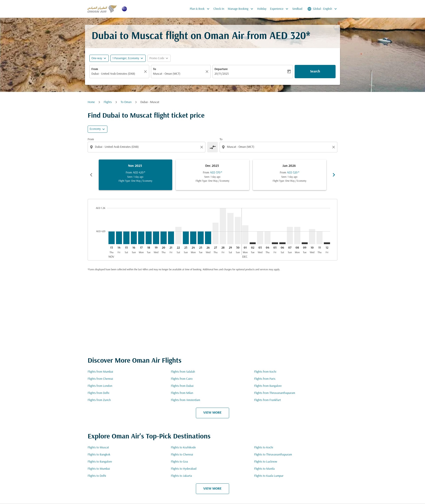425x504 pixels.
Task: Swap origin and destination airports
Action: point(212,147)
